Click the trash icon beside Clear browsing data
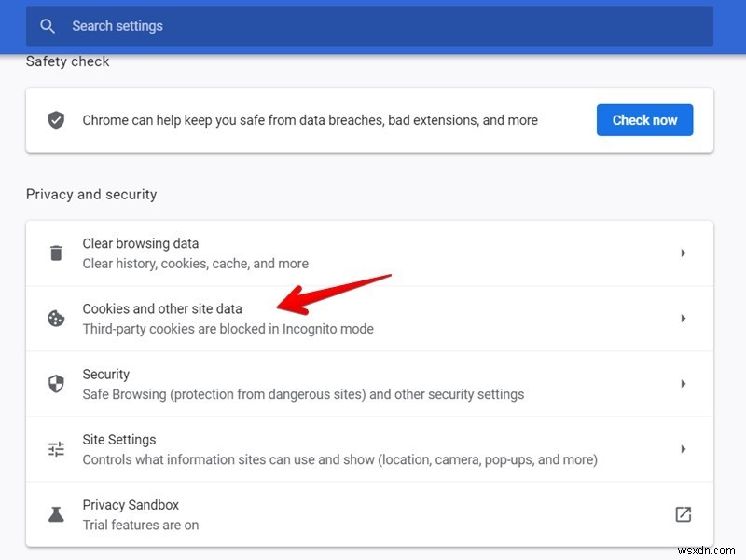The image size is (746, 560). tap(57, 253)
